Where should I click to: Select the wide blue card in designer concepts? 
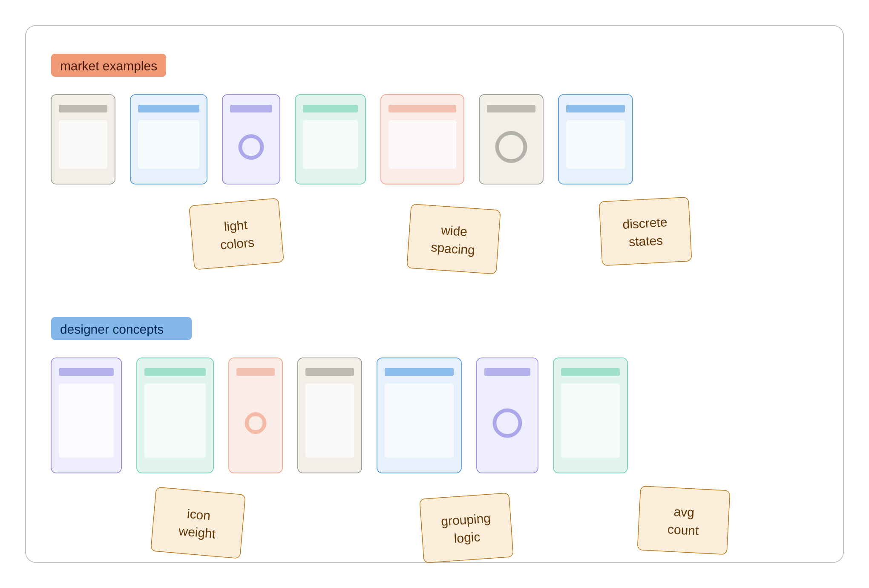click(x=419, y=415)
